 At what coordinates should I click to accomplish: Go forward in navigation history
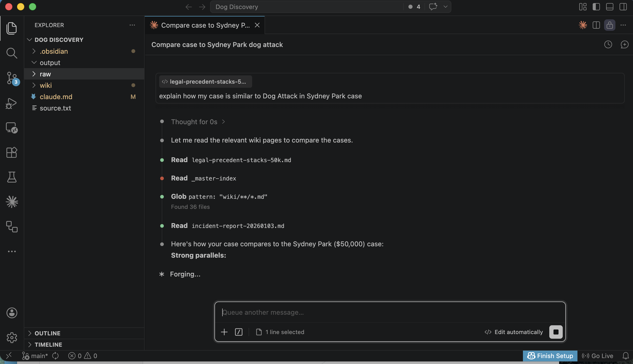(x=202, y=7)
